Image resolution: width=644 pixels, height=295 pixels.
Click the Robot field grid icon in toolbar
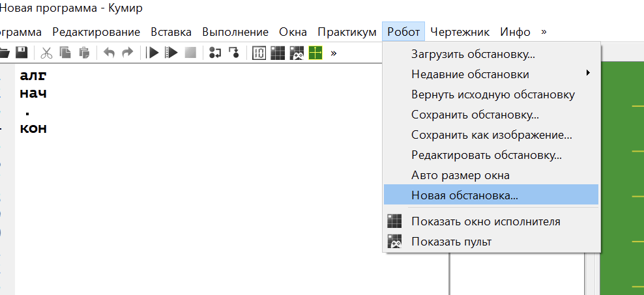click(x=278, y=53)
